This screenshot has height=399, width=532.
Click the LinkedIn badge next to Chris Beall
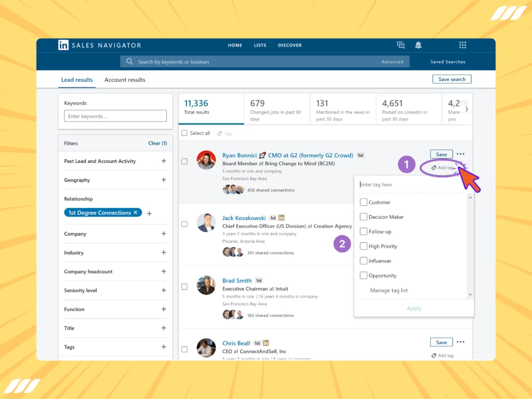[x=265, y=343]
